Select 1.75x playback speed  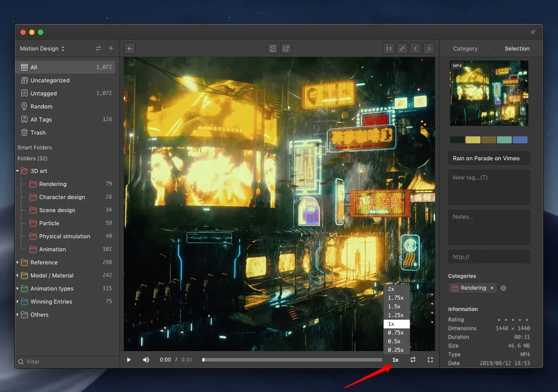[396, 298]
